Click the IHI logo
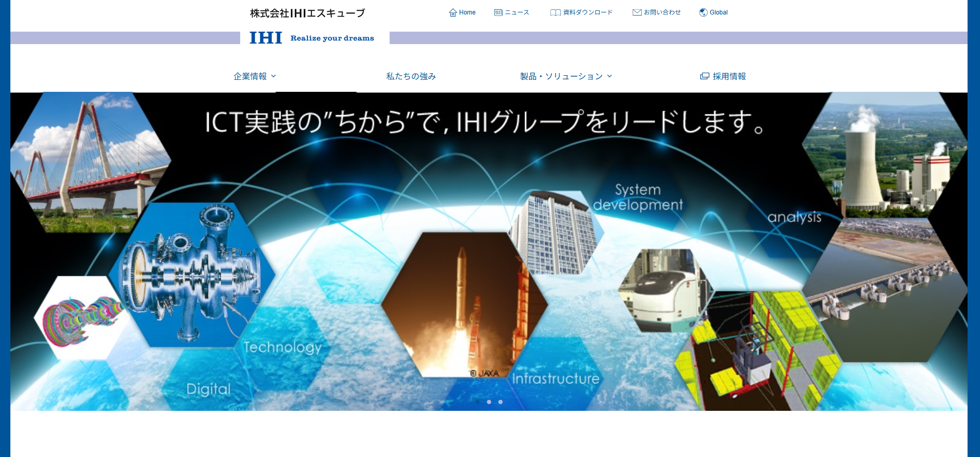The image size is (980, 457). 266,38
